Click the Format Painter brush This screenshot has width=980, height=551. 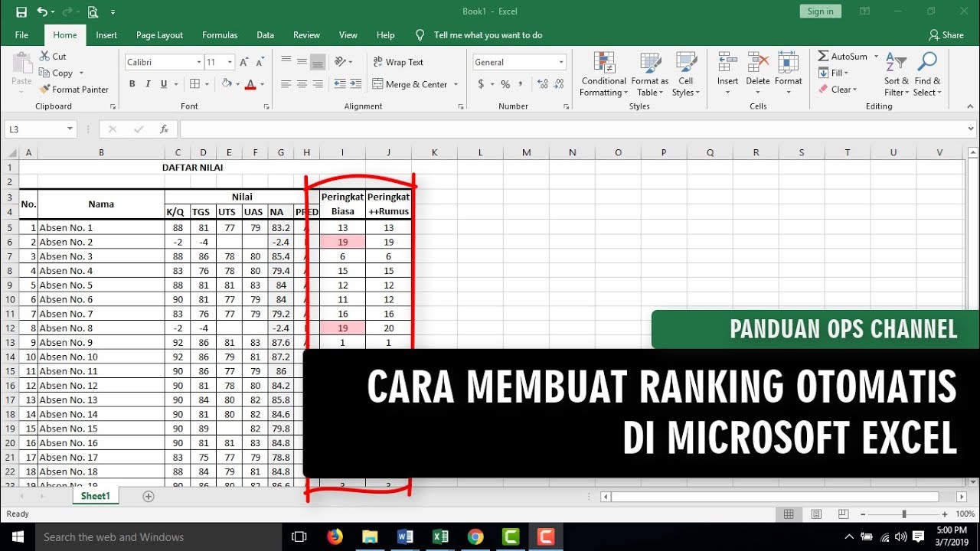pos(44,90)
